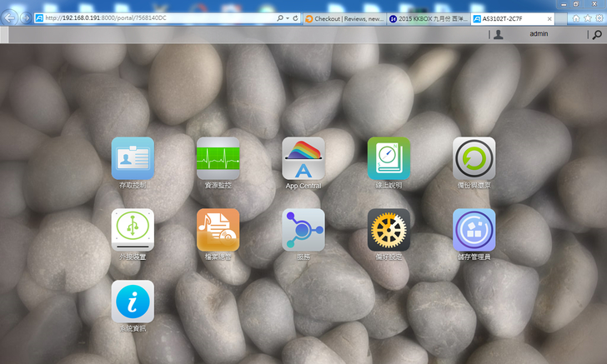Launch the 資源監控 resource monitor
Image resolution: width=607 pixels, height=364 pixels.
218,158
